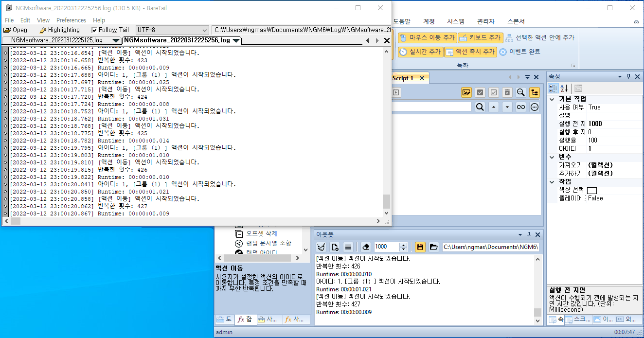644x338 pixels.
Task: Click the more options ellipsis icon
Action: click(535, 107)
